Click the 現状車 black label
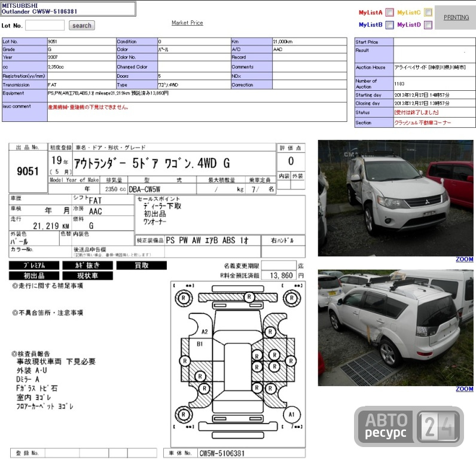This screenshot has width=476, height=459. click(x=87, y=276)
